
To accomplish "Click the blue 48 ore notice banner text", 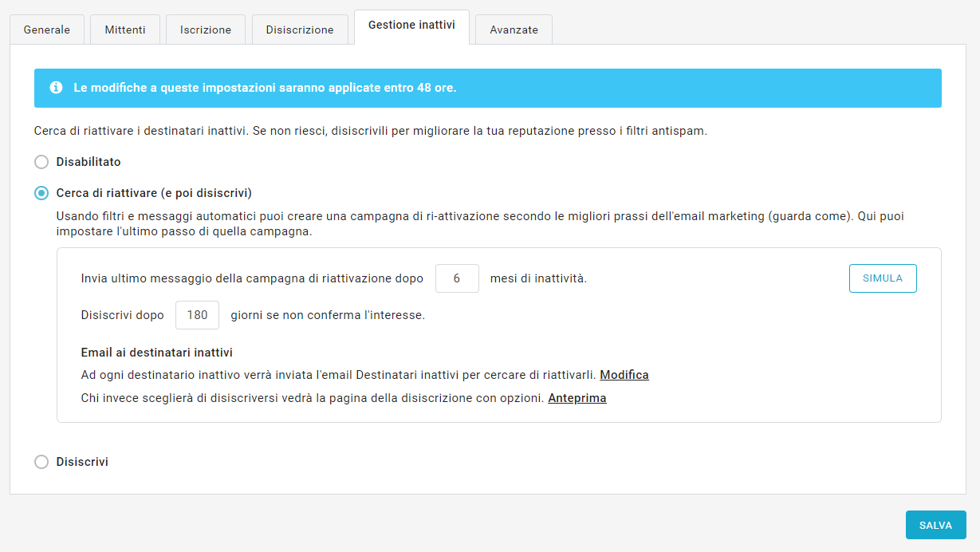I will (x=265, y=88).
